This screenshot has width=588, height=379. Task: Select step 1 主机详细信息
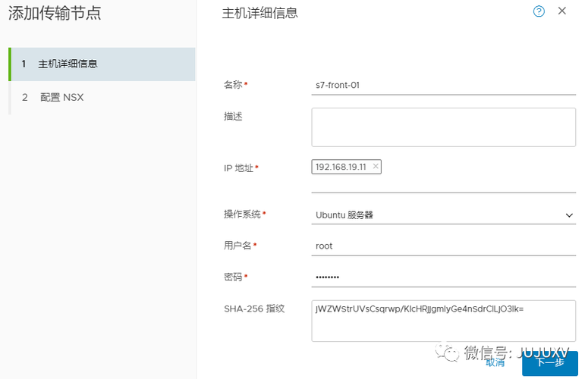(x=102, y=64)
